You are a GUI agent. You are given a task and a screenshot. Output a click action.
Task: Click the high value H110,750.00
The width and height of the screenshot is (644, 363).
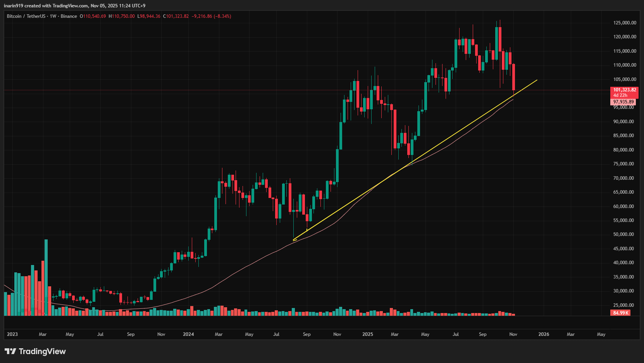[x=122, y=16]
